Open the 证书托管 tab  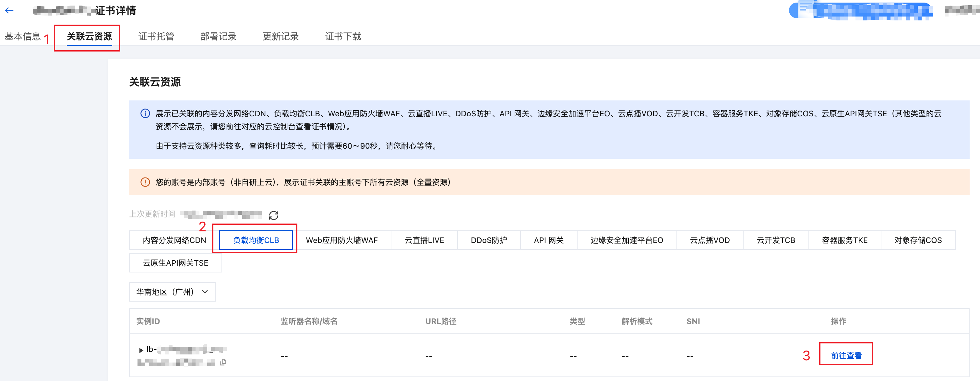(x=156, y=37)
